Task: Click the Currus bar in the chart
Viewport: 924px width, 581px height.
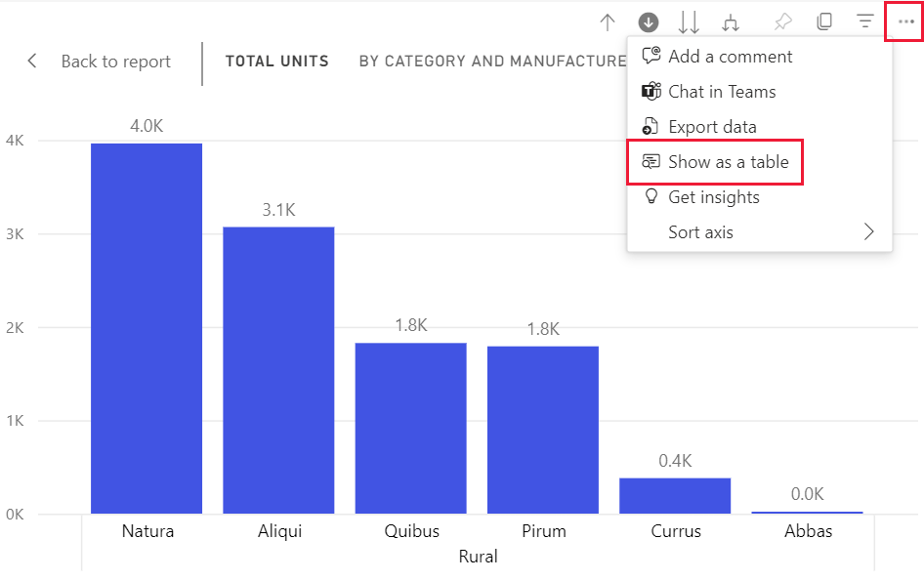Action: coord(675,495)
